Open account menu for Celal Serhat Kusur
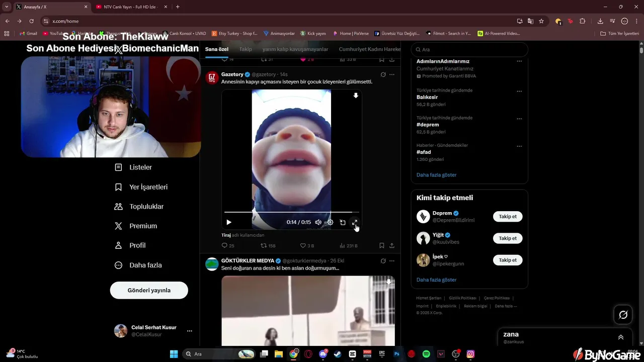Viewport: 644px width, 362px height. pyautogui.click(x=153, y=331)
